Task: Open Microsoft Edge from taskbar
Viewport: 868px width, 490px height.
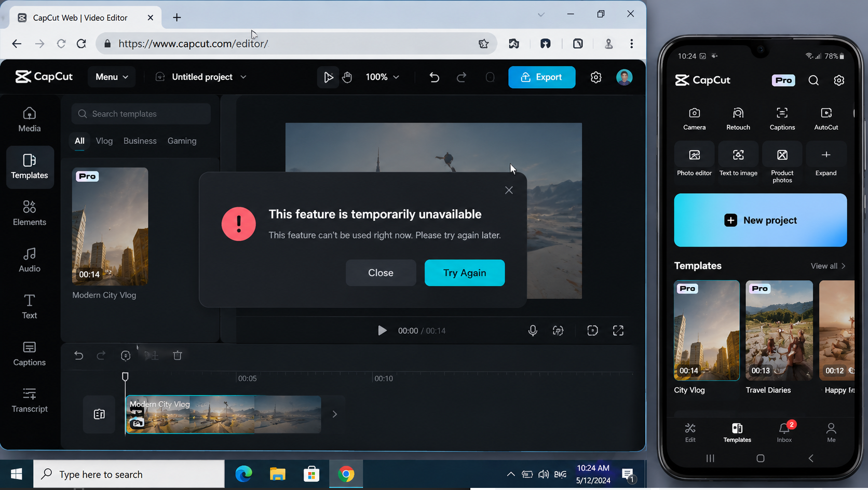Action: point(243,474)
